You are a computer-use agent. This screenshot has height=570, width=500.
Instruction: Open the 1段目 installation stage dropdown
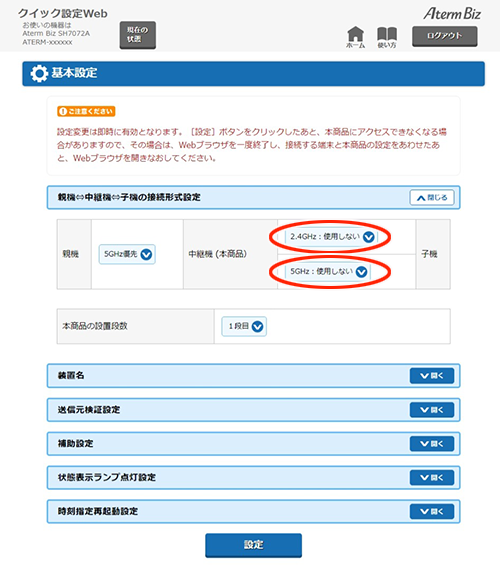coord(244,326)
